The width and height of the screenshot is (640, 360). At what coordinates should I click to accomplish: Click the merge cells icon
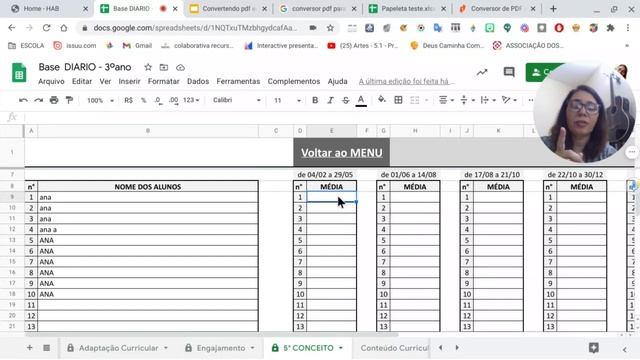(415, 100)
